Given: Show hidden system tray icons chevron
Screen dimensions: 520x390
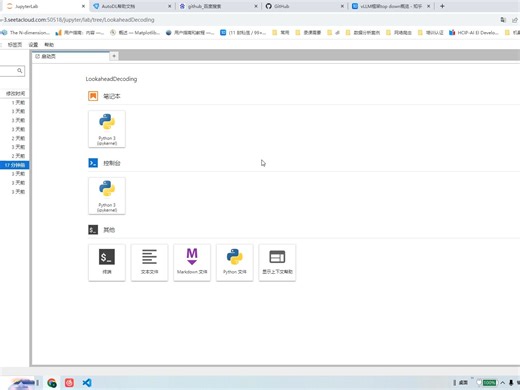Looking at the screenshot, I should click(503, 383).
